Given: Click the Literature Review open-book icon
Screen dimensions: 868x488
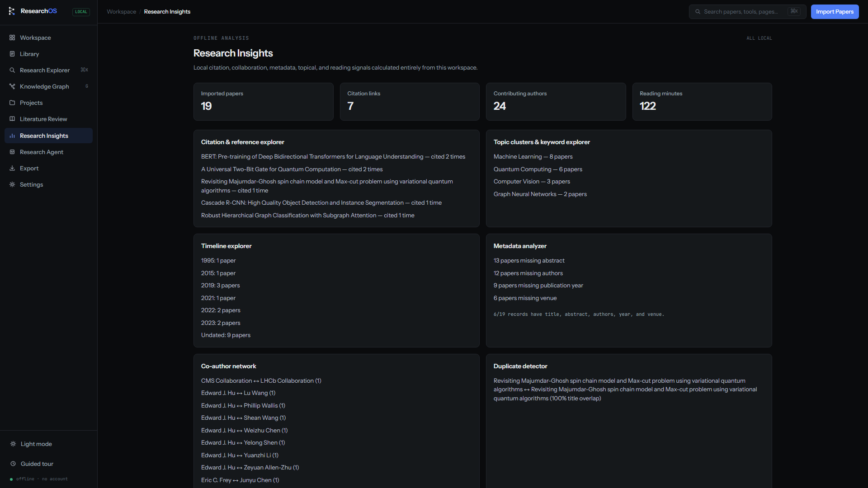Looking at the screenshot, I should click(12, 119).
